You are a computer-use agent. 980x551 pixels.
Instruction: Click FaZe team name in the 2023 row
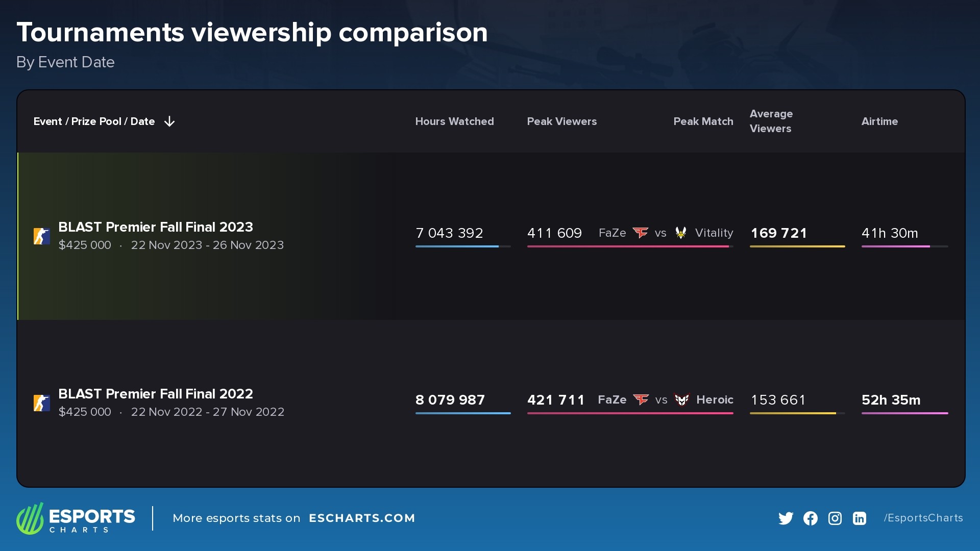coord(612,233)
